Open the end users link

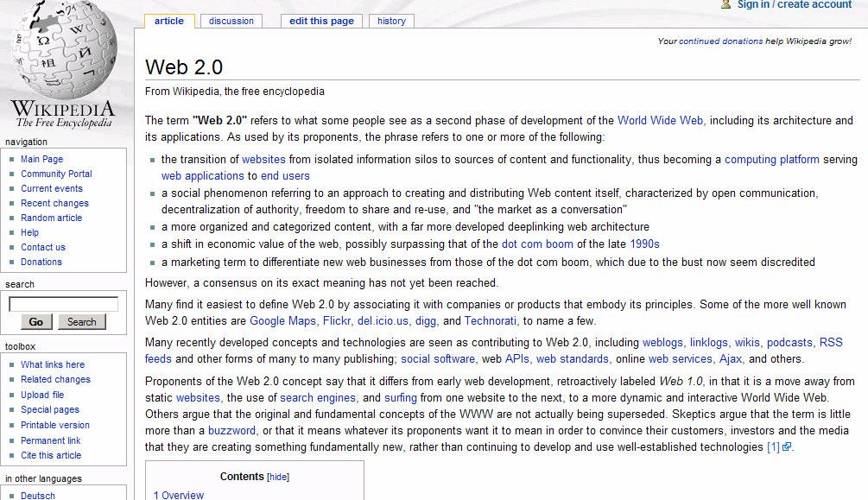[285, 176]
